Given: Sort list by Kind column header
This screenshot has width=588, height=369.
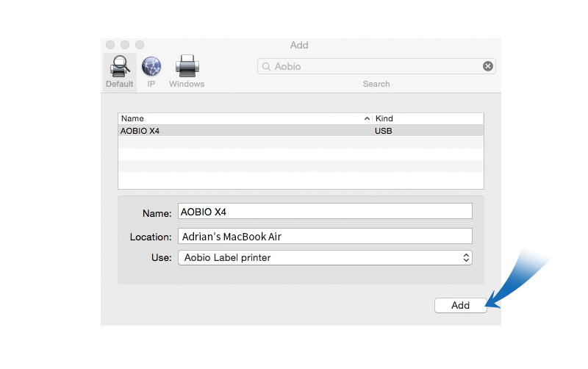Looking at the screenshot, I should 428,118.
